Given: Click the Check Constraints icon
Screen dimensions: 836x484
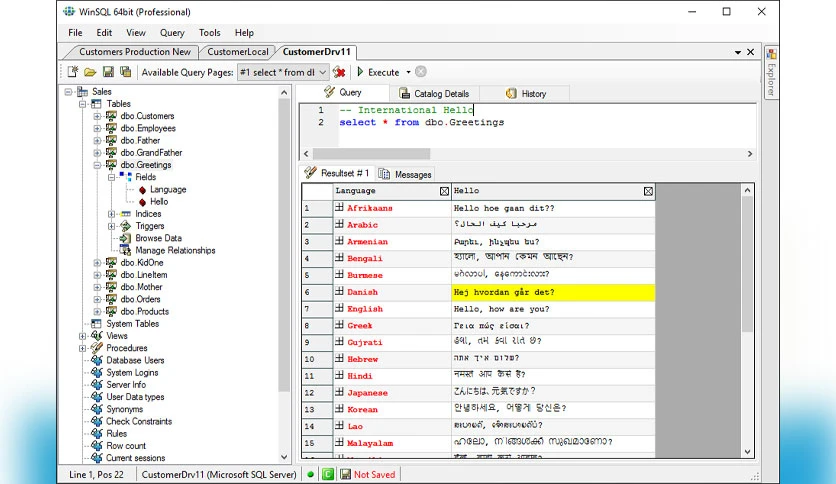Looking at the screenshot, I should [97, 421].
